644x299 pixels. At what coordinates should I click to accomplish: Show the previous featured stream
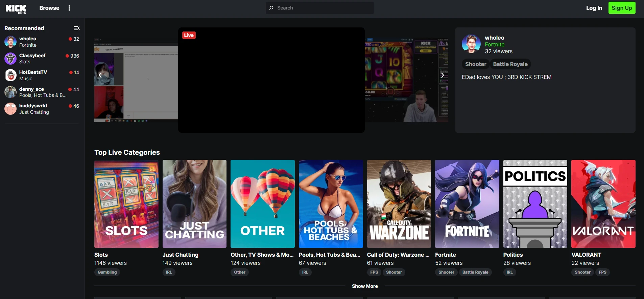point(100,75)
